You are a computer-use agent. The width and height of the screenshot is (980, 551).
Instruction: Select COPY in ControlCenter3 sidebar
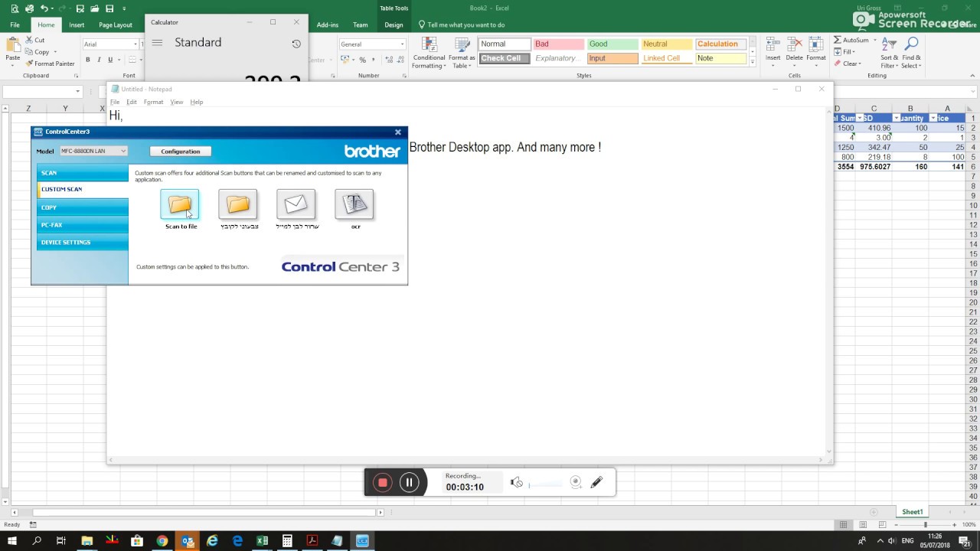tap(83, 207)
